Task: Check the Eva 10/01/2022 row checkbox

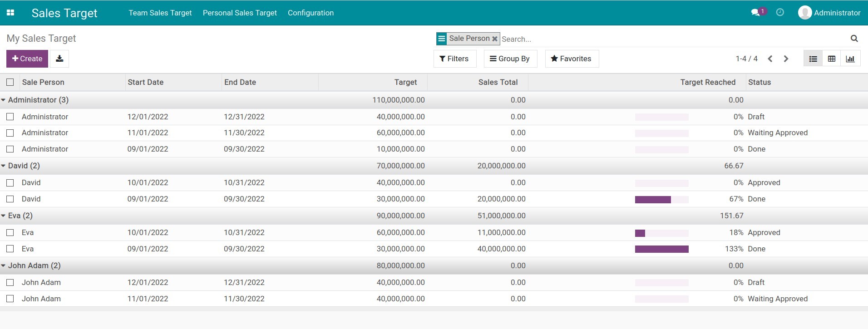Action: [x=10, y=232]
